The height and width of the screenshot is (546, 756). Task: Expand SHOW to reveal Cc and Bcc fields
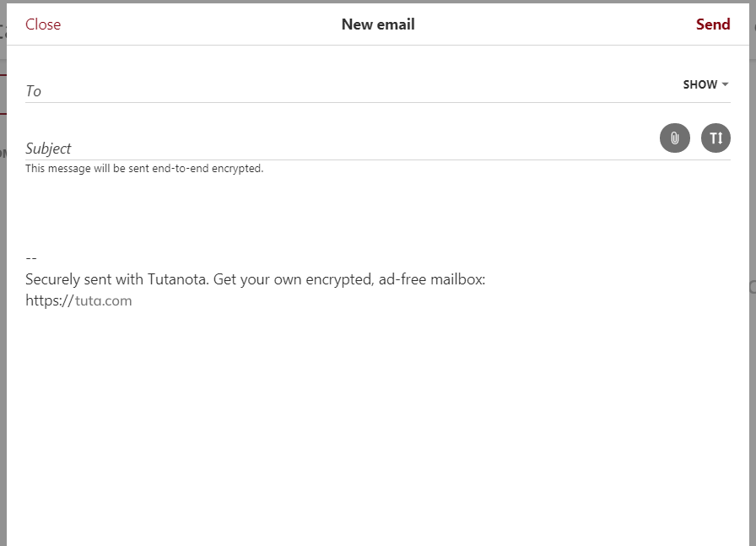coord(701,84)
